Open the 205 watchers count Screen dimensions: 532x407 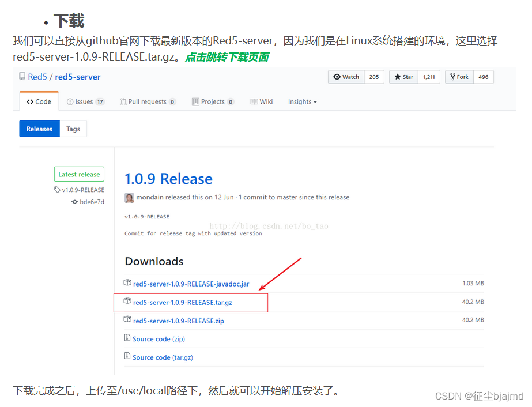(374, 77)
